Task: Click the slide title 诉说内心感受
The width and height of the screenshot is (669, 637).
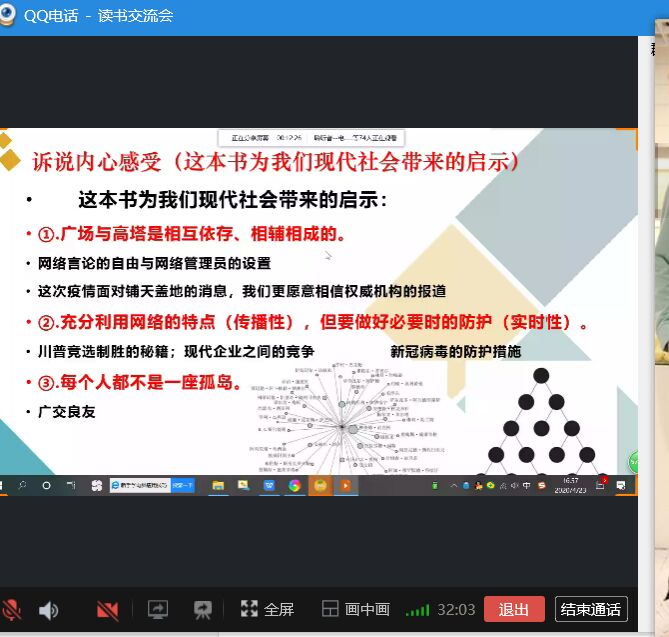Action: [98, 161]
